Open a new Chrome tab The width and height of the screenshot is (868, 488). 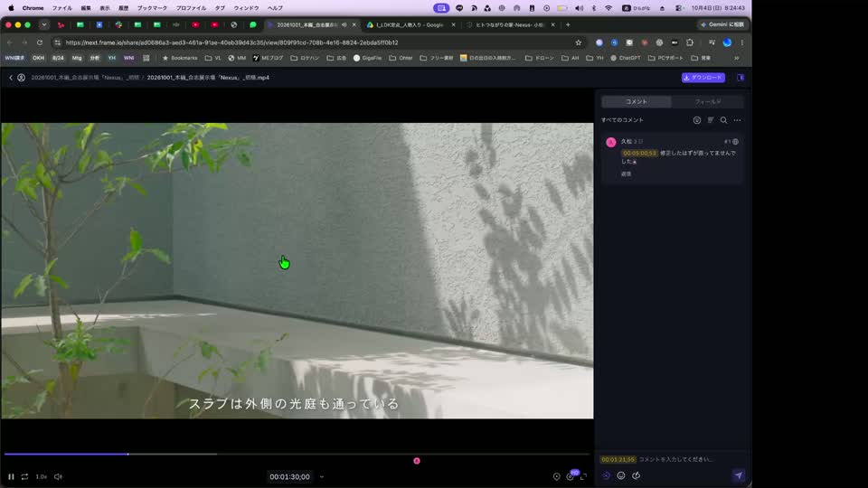click(568, 25)
